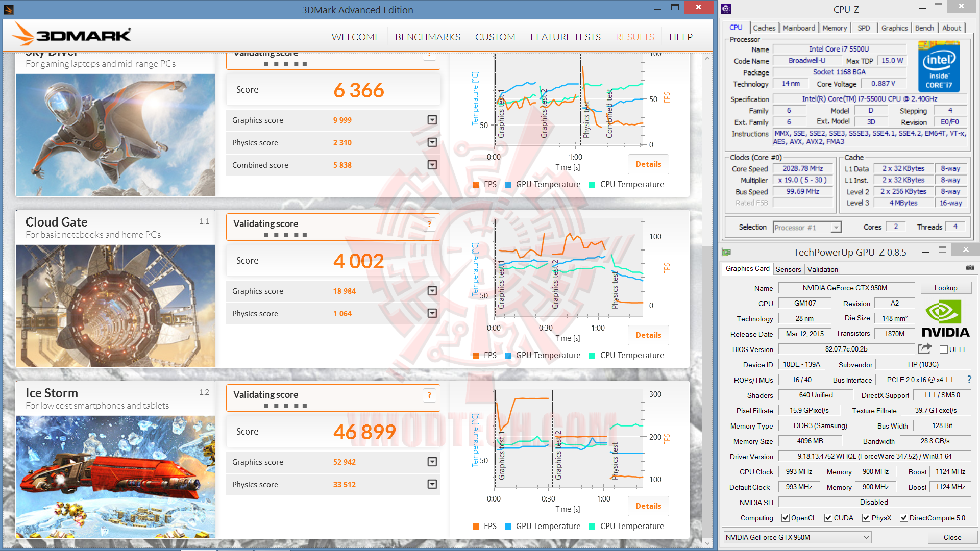Open the BENCHMARKS tab in 3DMark
Image resolution: width=980 pixels, height=551 pixels.
[x=427, y=37]
